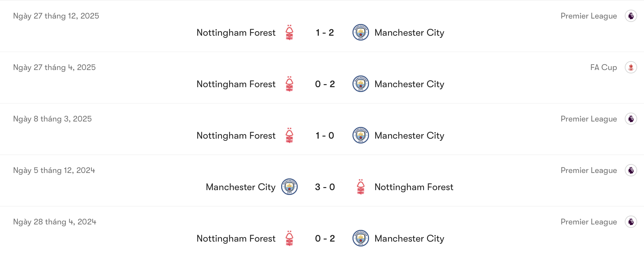Select the date Ngày 5 tháng 12, 2024
The width and height of the screenshot is (644, 256).
pos(53,170)
